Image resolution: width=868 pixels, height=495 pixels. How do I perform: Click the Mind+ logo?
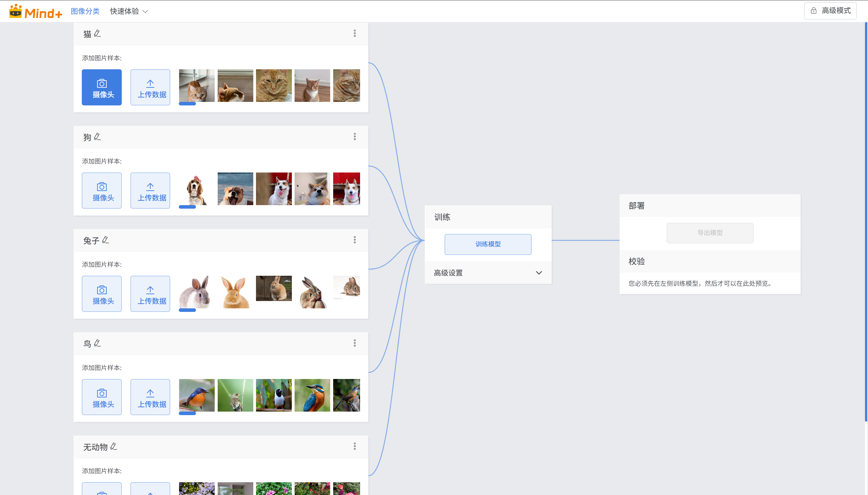35,12
